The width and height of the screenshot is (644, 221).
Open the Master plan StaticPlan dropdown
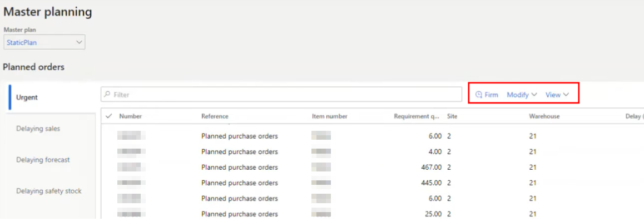(x=44, y=42)
